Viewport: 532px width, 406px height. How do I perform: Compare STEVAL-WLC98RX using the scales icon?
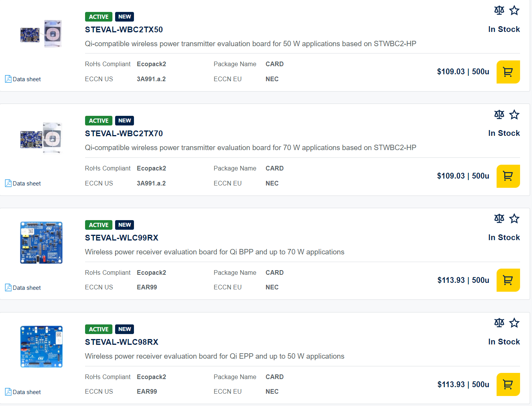coord(499,323)
